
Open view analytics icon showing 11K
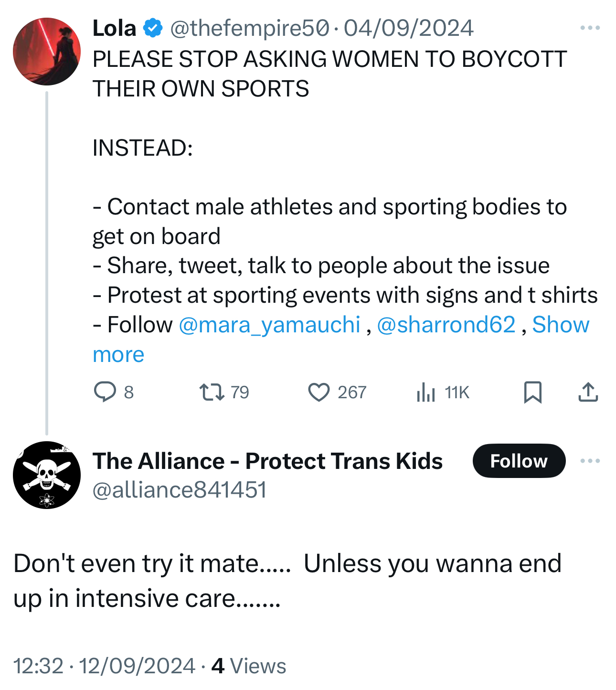(425, 393)
